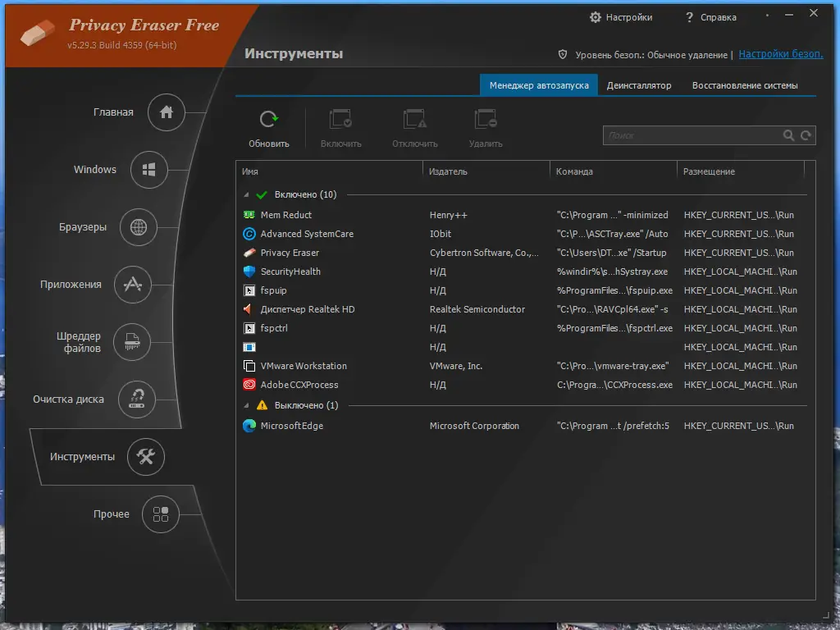Click the Удалить toolbar icon
The width and height of the screenshot is (840, 630).
pyautogui.click(x=486, y=119)
